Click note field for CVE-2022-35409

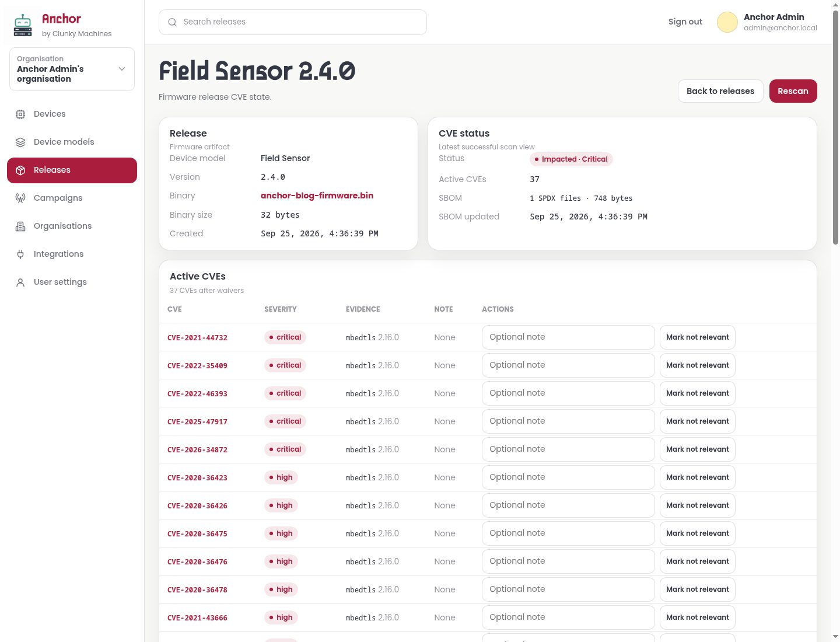(x=568, y=365)
